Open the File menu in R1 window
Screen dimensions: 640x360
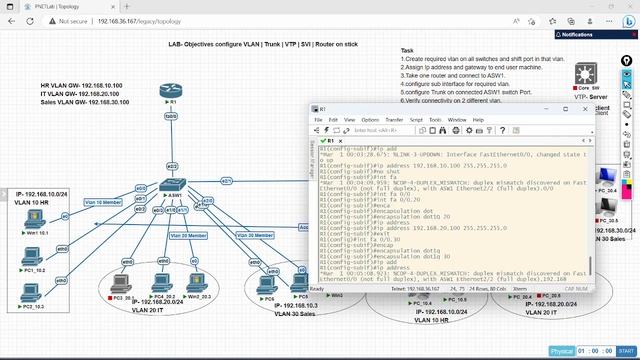318,120
